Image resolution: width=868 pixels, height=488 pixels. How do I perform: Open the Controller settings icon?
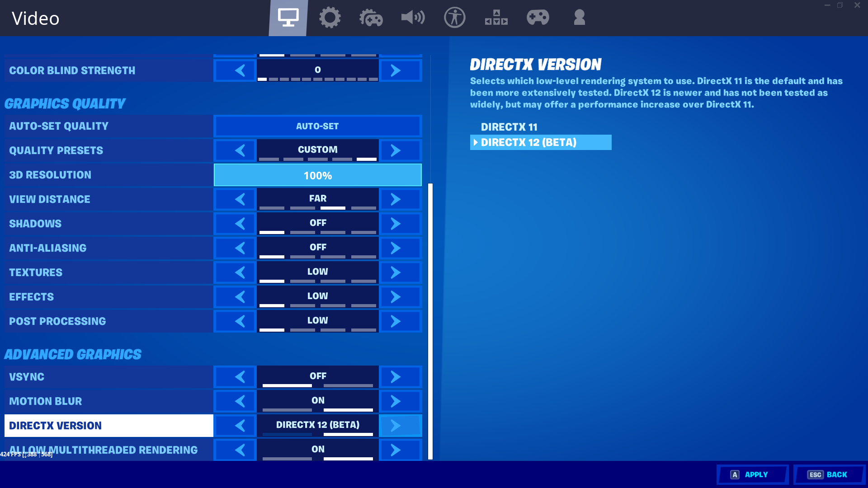tap(537, 17)
